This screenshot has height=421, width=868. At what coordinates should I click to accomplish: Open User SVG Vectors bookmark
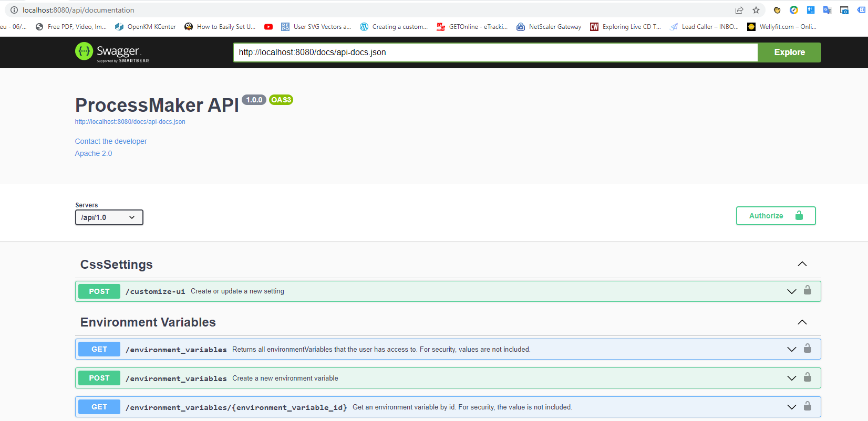316,27
